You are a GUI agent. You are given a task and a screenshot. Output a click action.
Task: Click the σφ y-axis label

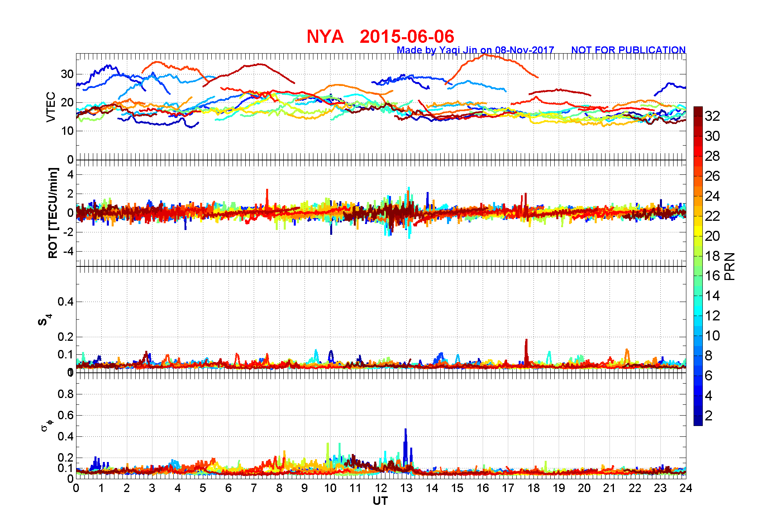(47, 425)
